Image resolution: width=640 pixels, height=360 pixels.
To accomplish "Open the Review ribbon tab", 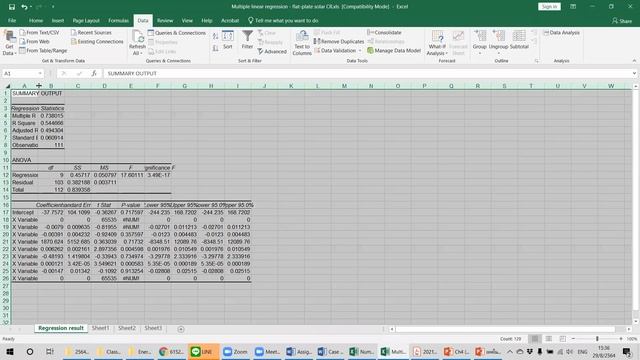I will pos(165,20).
